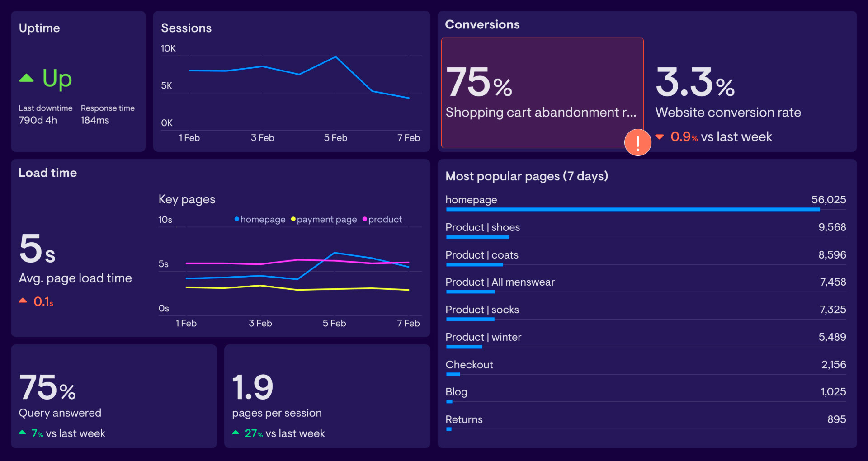Click the 5s average page load value
868x461 pixels.
(x=37, y=248)
